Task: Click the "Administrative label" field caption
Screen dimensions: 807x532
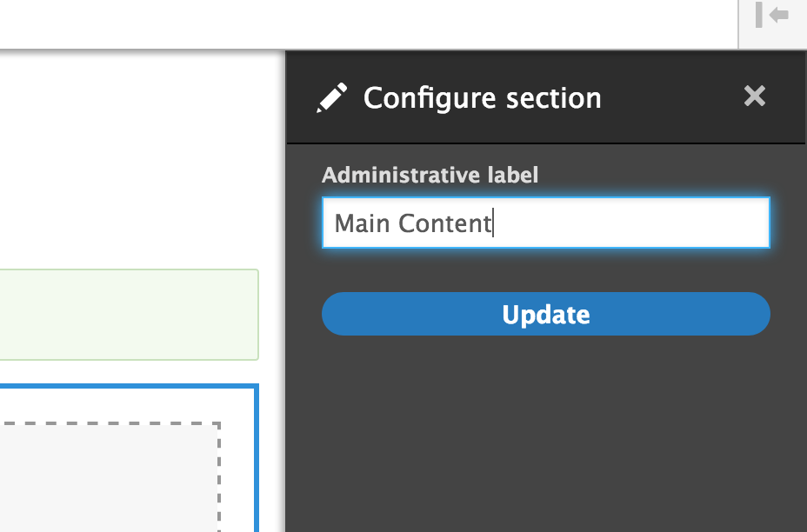Action: pos(430,175)
